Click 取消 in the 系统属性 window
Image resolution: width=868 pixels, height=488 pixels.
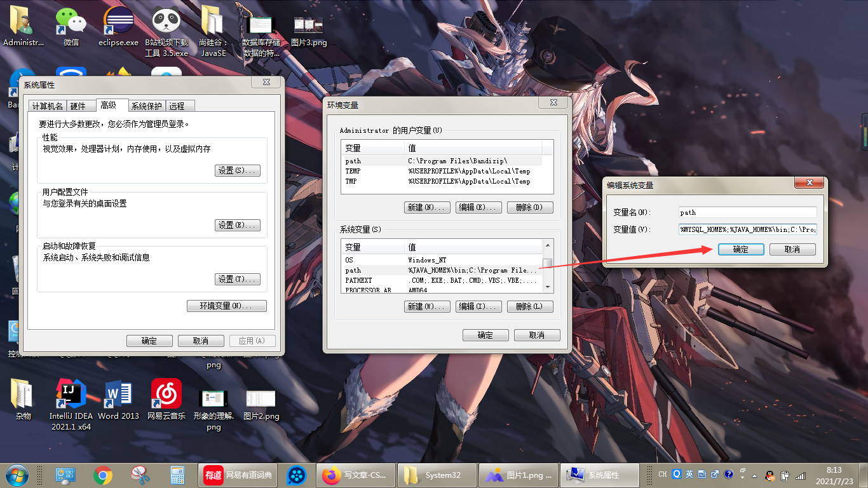(x=201, y=341)
